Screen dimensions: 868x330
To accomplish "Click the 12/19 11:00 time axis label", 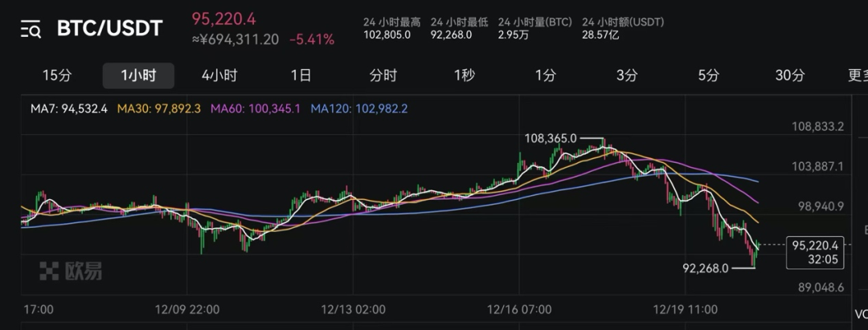I will [686, 310].
